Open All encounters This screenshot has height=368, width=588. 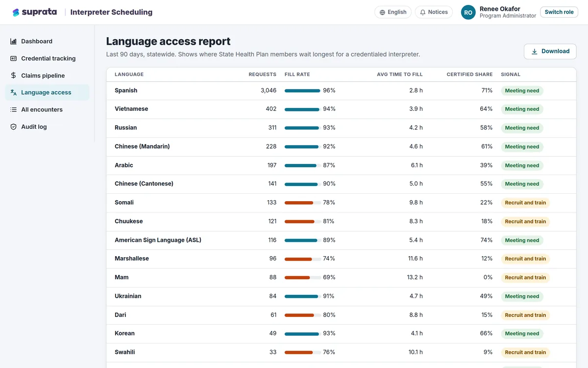(x=48, y=109)
